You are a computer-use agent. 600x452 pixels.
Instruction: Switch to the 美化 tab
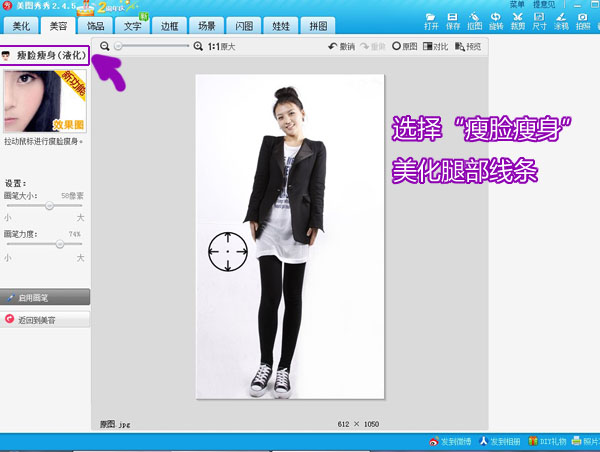click(x=21, y=25)
